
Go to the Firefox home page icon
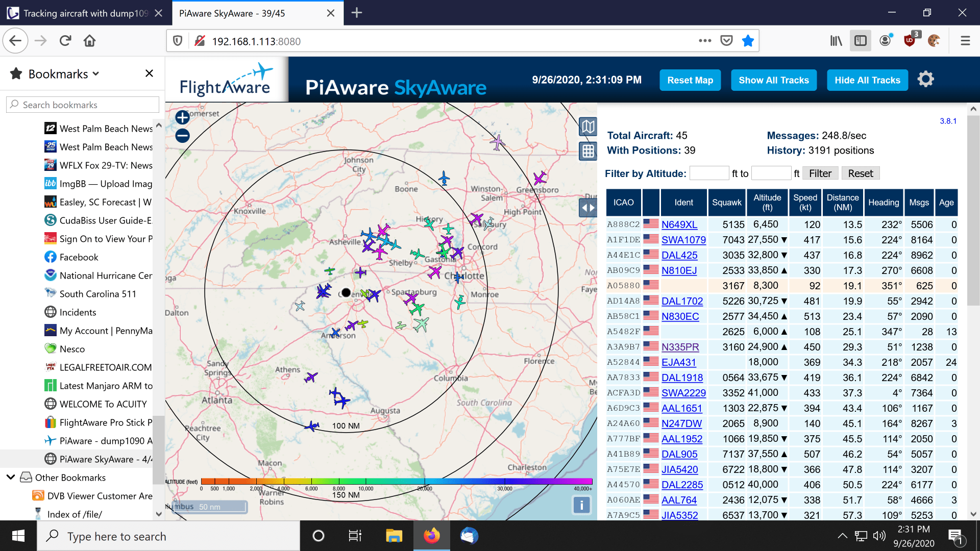(x=90, y=41)
